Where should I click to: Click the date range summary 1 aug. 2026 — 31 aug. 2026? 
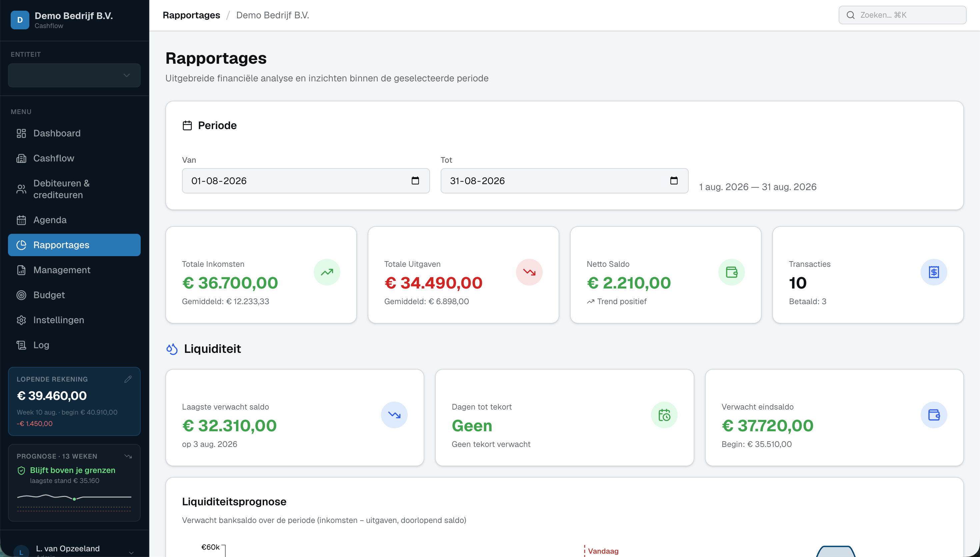pos(758,187)
